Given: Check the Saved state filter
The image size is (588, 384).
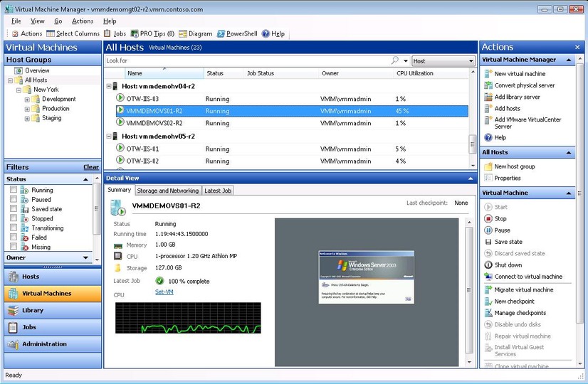Looking at the screenshot, I should [14, 208].
